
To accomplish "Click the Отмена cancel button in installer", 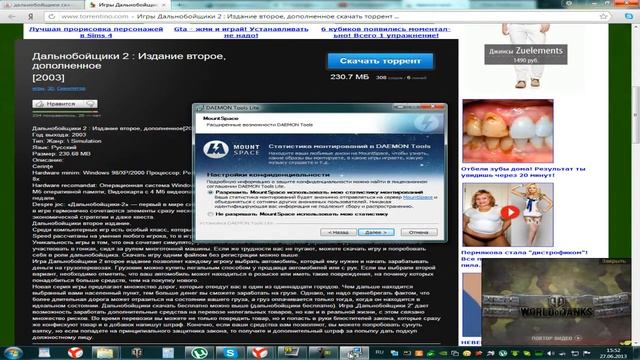I will pos(419,232).
